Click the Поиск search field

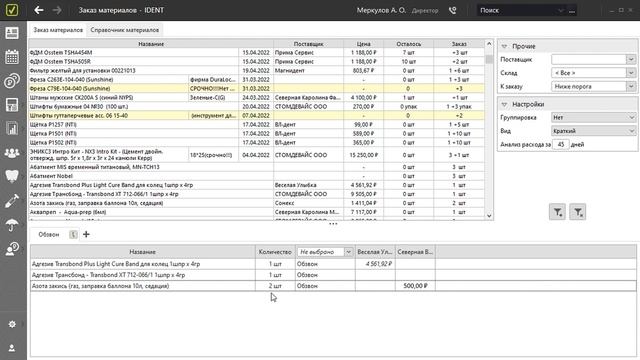[517, 11]
